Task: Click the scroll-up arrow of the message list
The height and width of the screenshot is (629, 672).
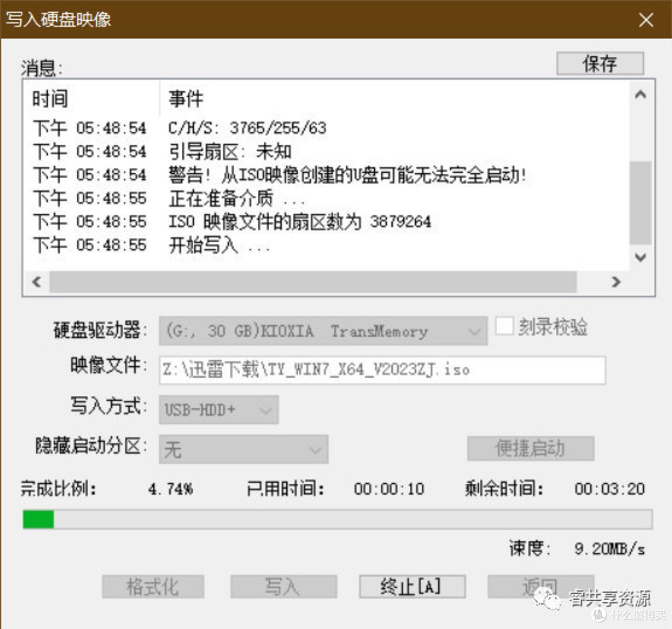Action: pos(641,95)
